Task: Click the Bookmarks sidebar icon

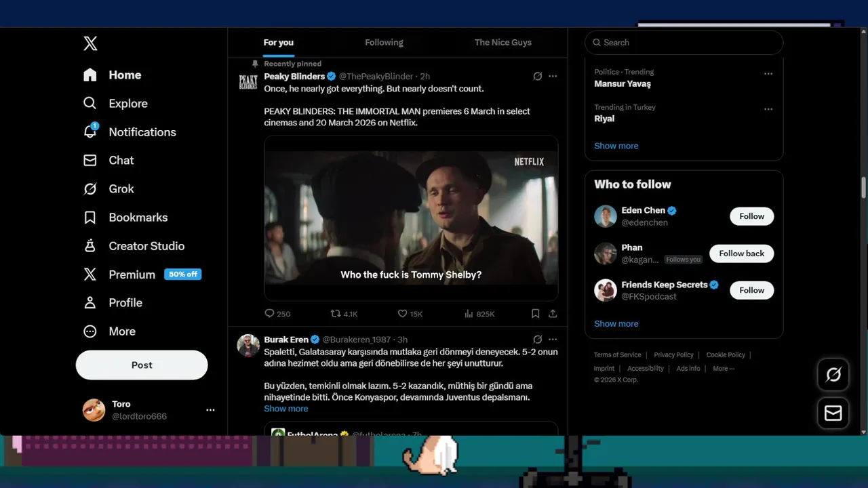Action: point(90,218)
